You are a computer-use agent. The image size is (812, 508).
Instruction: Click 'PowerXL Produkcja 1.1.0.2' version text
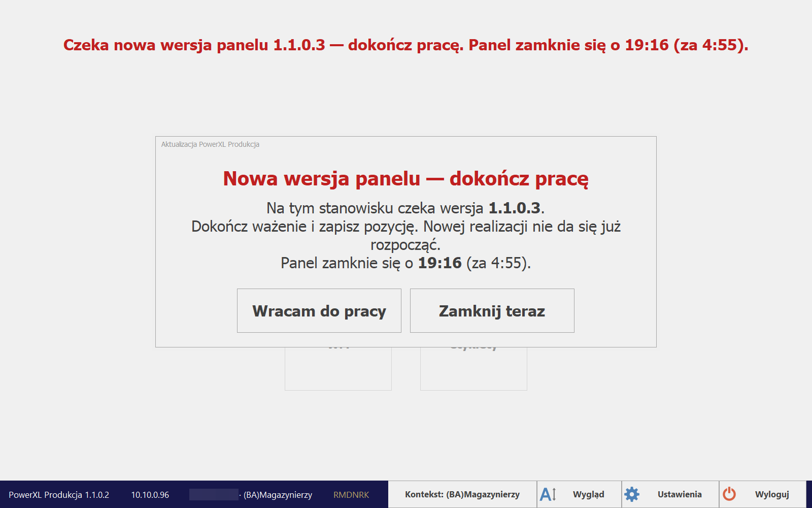click(59, 495)
